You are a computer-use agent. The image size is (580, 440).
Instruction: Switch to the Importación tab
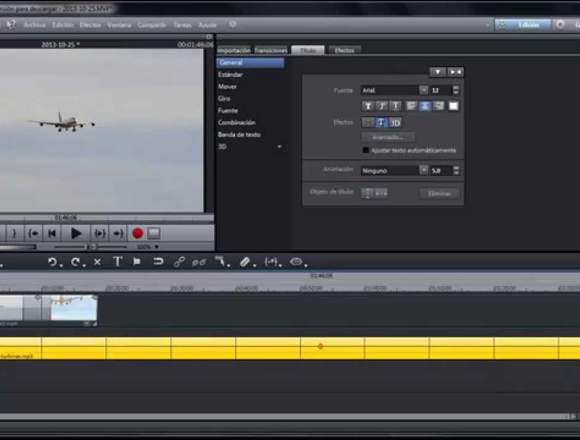(x=234, y=50)
